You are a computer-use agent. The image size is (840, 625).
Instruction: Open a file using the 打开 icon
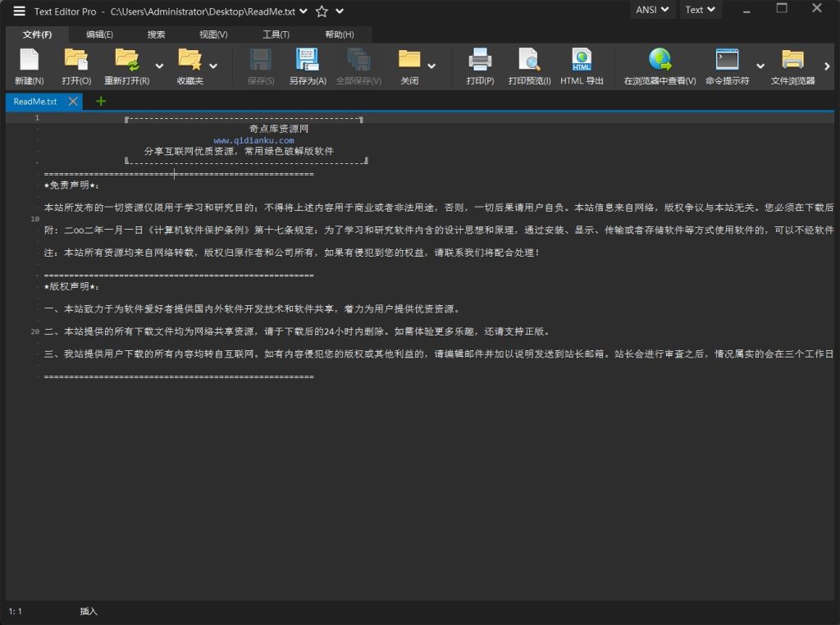coord(75,61)
